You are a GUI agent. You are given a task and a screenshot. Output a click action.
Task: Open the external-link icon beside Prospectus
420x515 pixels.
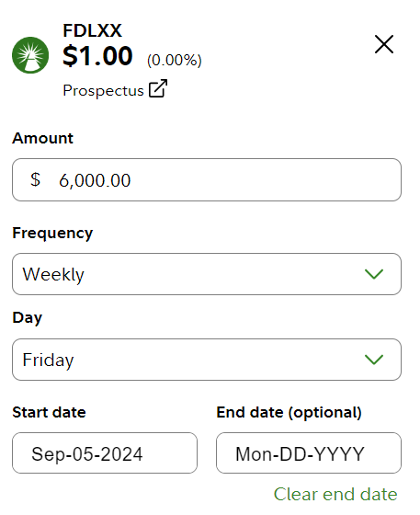(x=158, y=88)
